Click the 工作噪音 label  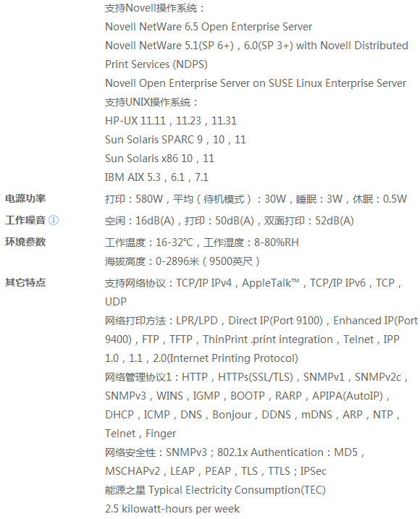tap(25, 220)
